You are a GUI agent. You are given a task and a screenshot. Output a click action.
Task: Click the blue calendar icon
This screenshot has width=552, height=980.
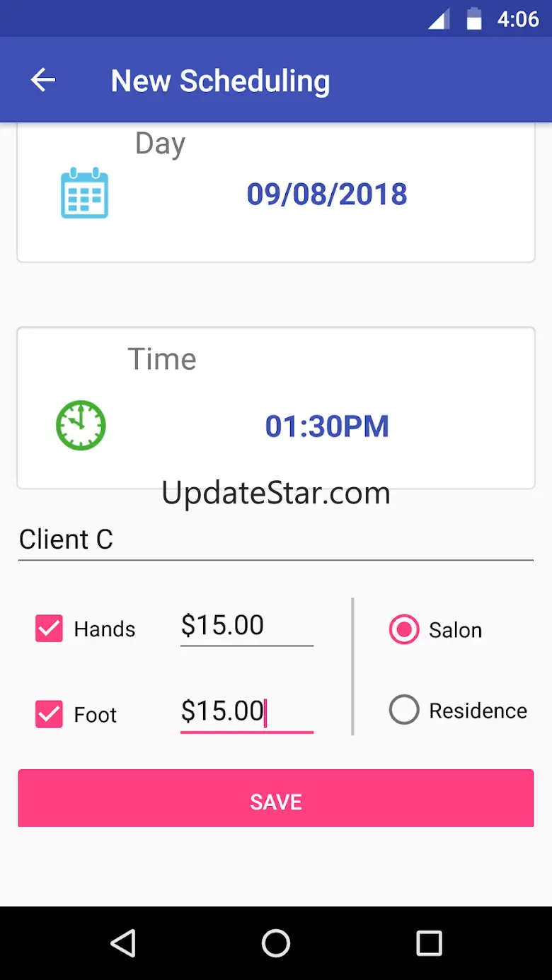click(x=84, y=193)
